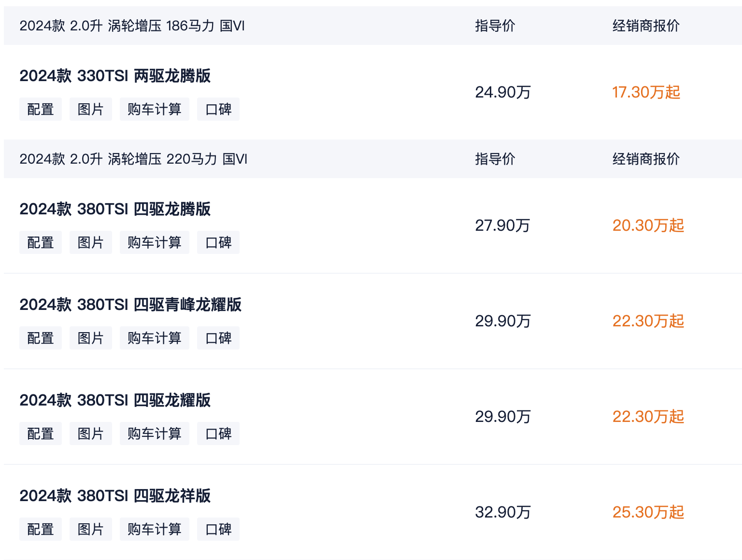Screen dimensions: 742x560
Task: Click dealer price 25.30万起
Action: tap(648, 512)
